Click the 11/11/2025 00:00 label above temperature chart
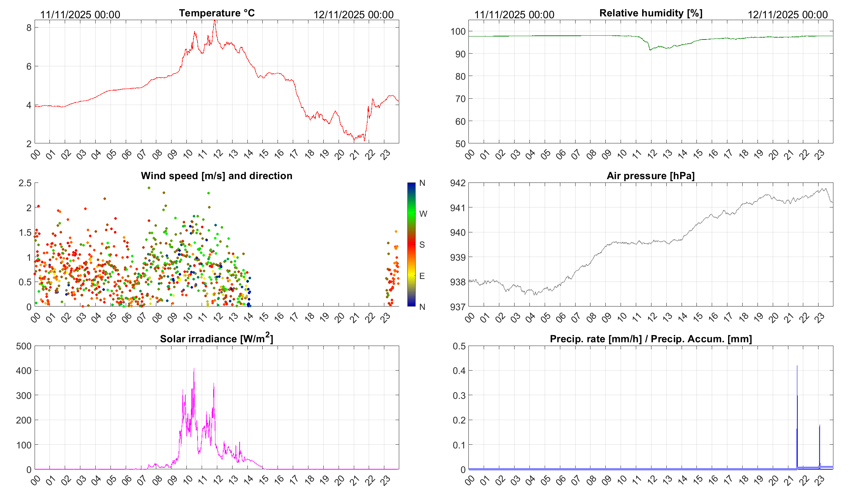 pos(80,15)
